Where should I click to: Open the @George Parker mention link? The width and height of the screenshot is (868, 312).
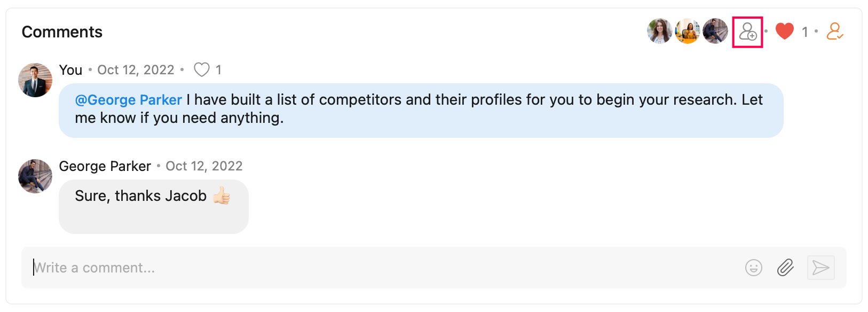click(x=129, y=100)
